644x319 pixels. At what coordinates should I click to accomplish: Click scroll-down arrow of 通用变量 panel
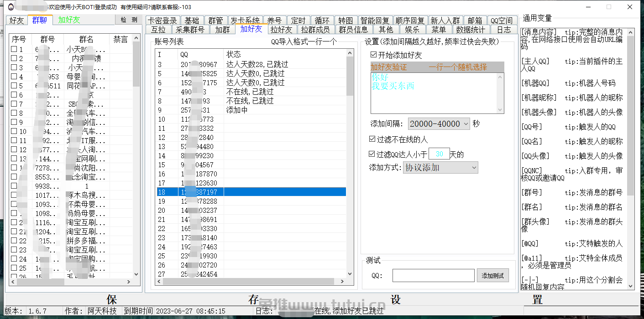click(631, 286)
